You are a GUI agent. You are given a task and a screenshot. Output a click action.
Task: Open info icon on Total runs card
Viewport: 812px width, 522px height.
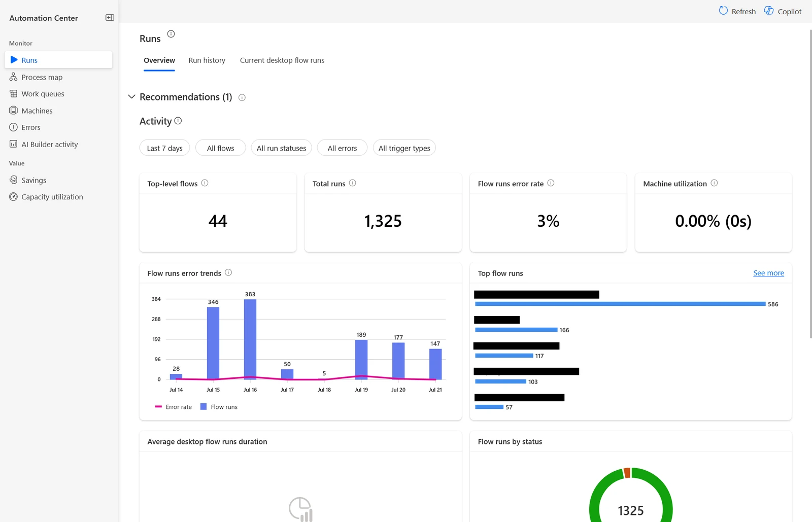(353, 183)
